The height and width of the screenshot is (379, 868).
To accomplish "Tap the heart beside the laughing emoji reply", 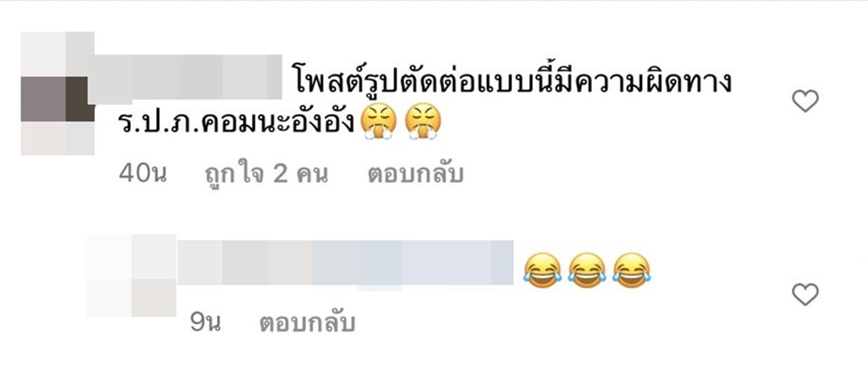I will pyautogui.click(x=806, y=295).
